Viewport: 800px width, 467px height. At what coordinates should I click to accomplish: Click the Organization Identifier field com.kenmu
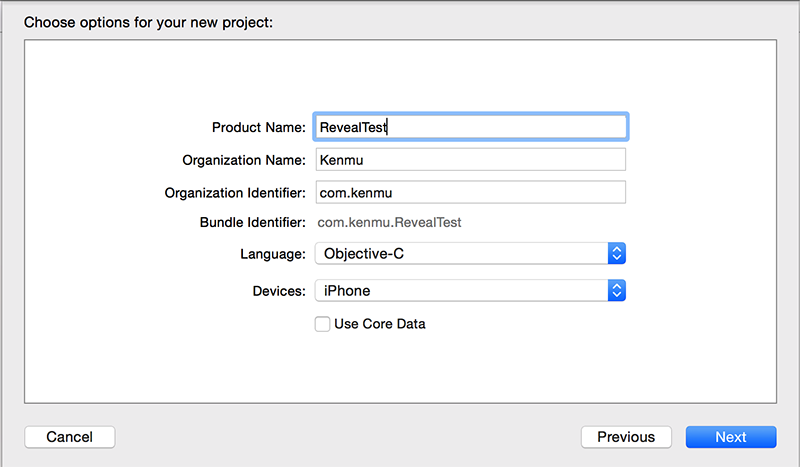pyautogui.click(x=470, y=192)
